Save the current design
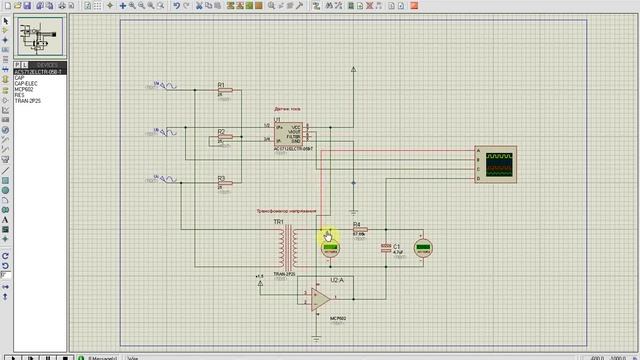Viewport: 640px width, 360px height. pos(27,6)
